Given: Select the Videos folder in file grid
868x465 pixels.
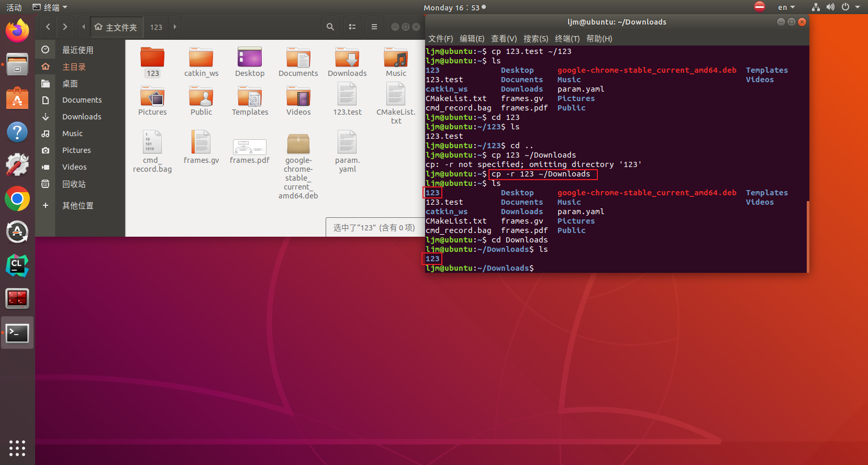Looking at the screenshot, I should coord(298,101).
